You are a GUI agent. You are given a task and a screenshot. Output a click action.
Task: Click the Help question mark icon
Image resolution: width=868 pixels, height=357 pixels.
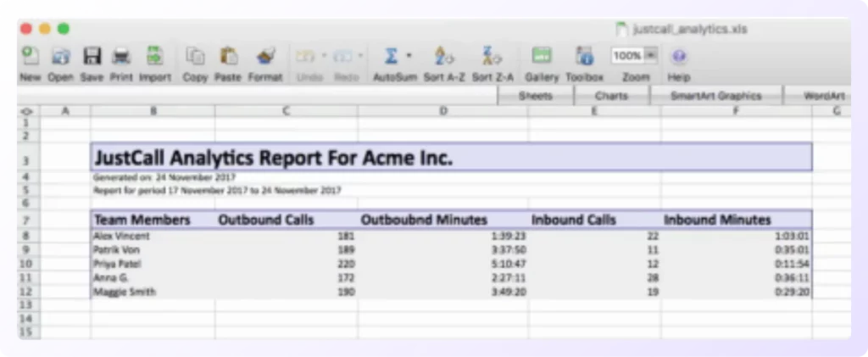click(679, 56)
